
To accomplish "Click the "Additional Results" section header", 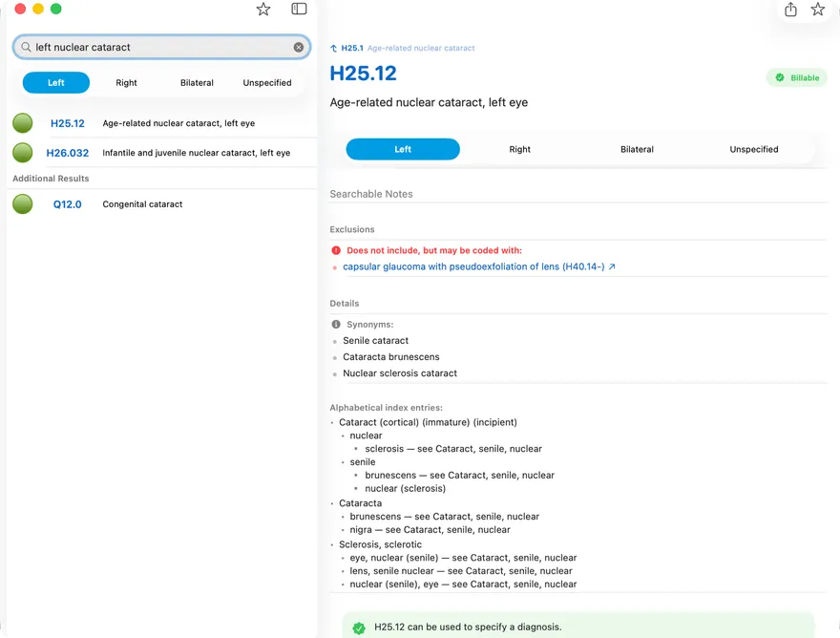I will [x=51, y=179].
